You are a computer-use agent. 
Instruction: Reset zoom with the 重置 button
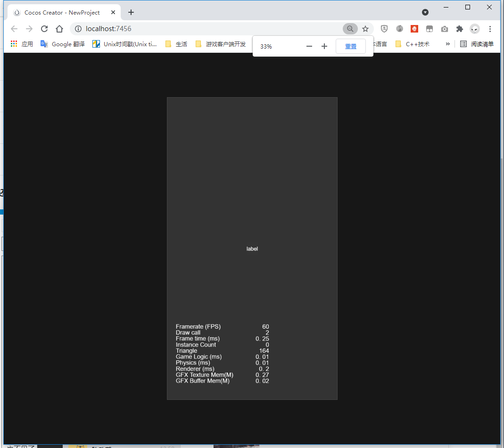[351, 46]
